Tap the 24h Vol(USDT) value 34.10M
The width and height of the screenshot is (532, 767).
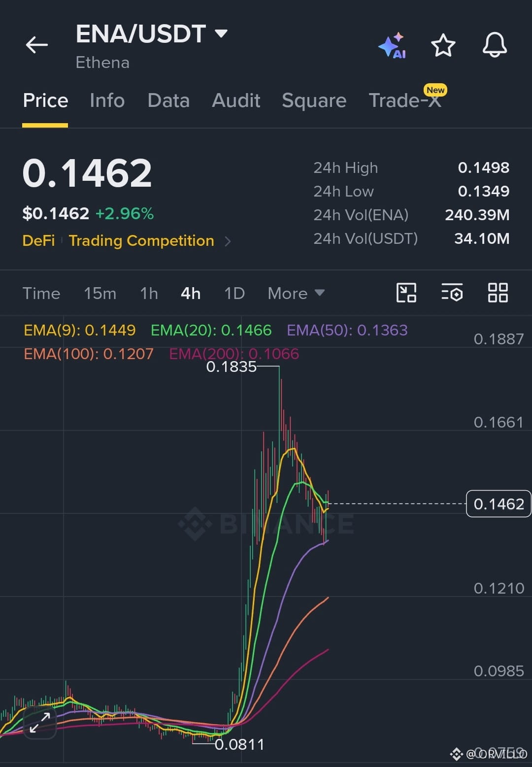click(482, 238)
